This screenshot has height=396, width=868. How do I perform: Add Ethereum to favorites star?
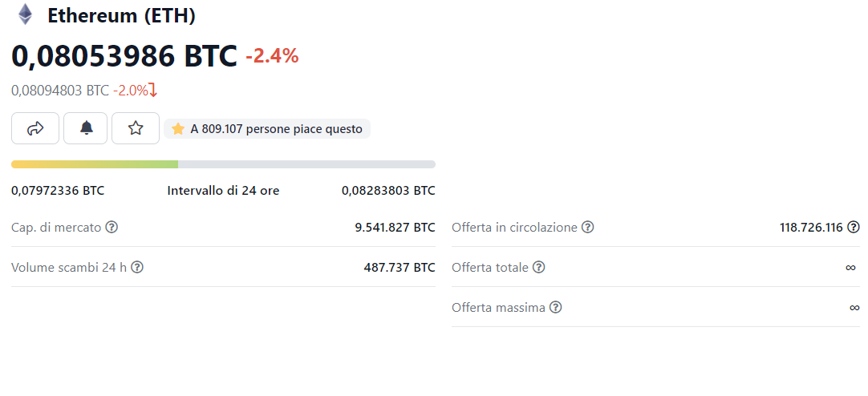136,128
